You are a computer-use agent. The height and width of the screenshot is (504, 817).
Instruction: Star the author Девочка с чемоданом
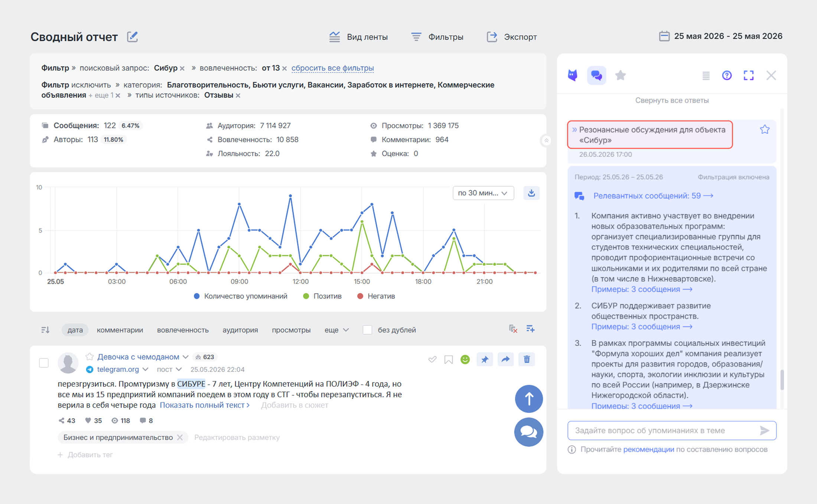click(x=89, y=357)
